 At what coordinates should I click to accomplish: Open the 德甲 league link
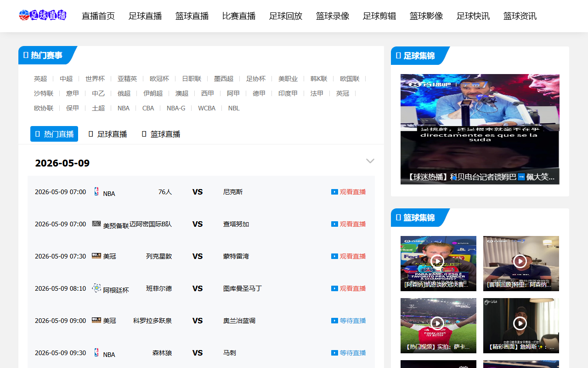click(259, 93)
